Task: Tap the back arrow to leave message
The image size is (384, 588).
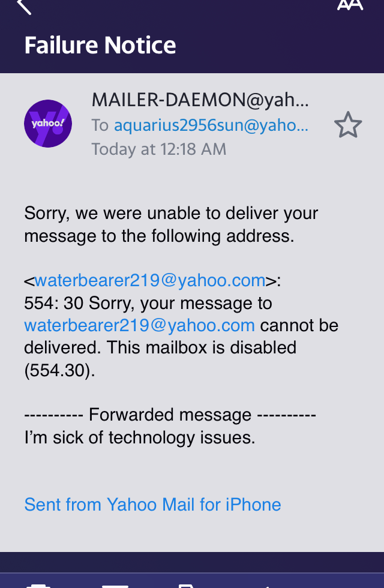Action: click(24, 6)
